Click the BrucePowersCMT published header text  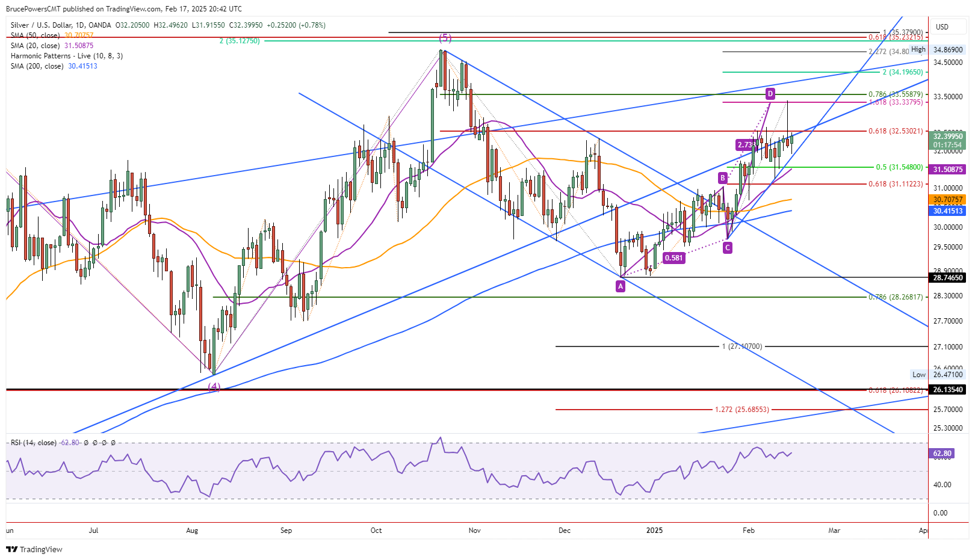tap(124, 9)
